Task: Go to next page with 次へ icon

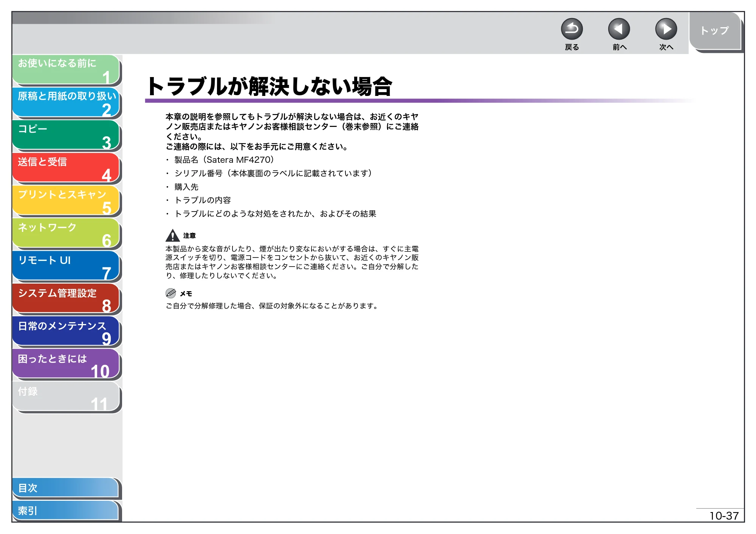Action: (666, 29)
